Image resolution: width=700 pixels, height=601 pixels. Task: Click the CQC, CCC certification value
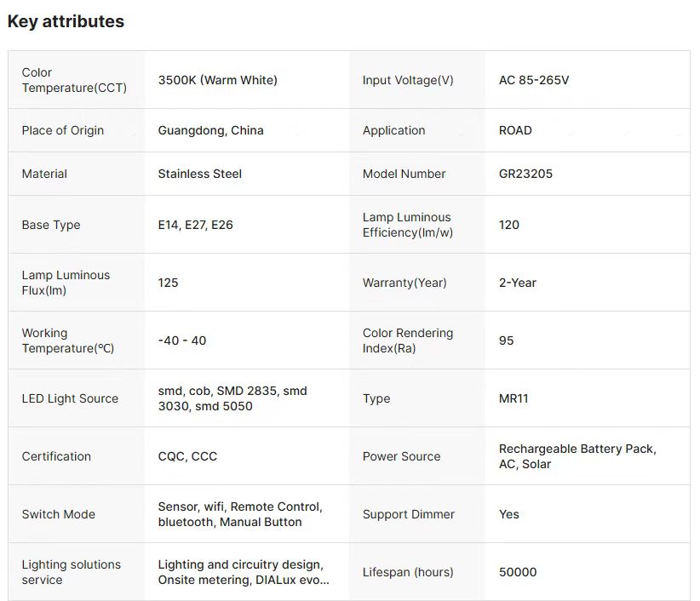pyautogui.click(x=187, y=456)
